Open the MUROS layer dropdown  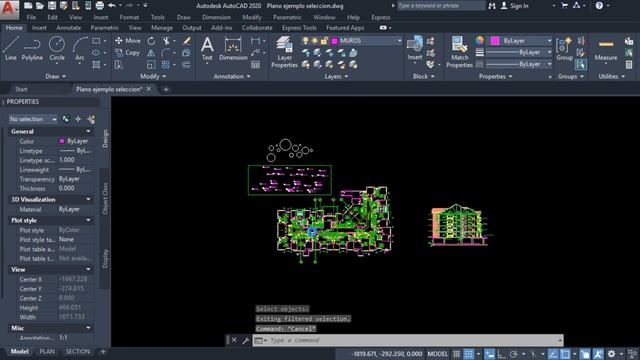tap(400, 41)
